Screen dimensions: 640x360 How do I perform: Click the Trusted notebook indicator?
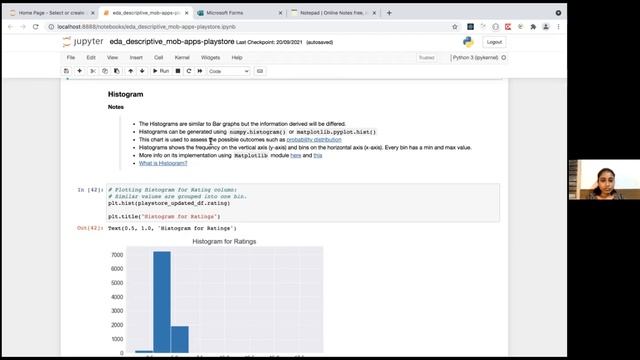[x=427, y=58]
